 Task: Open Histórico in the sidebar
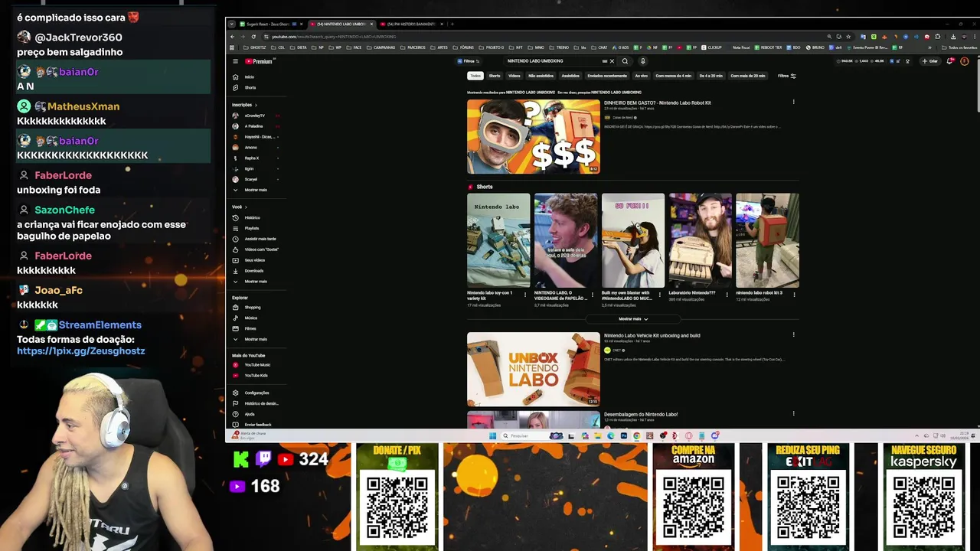(252, 217)
